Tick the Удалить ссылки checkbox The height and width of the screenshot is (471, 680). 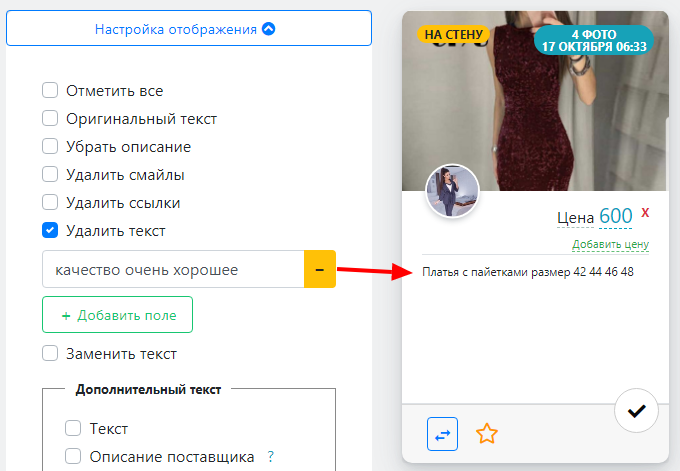(50, 203)
